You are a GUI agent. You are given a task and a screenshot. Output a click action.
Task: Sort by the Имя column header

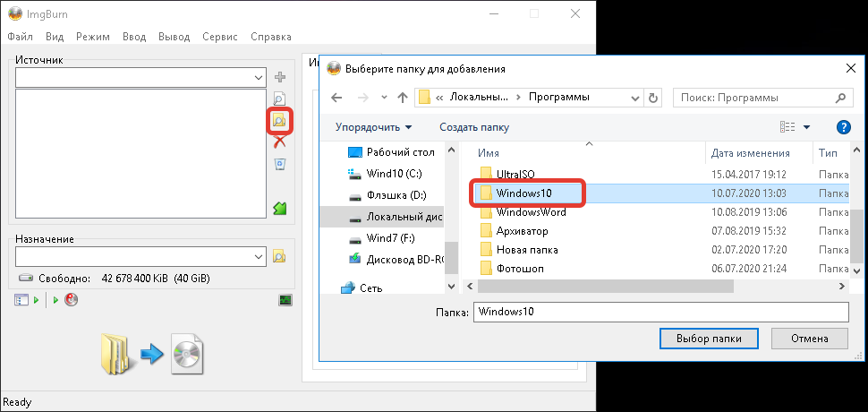click(489, 153)
